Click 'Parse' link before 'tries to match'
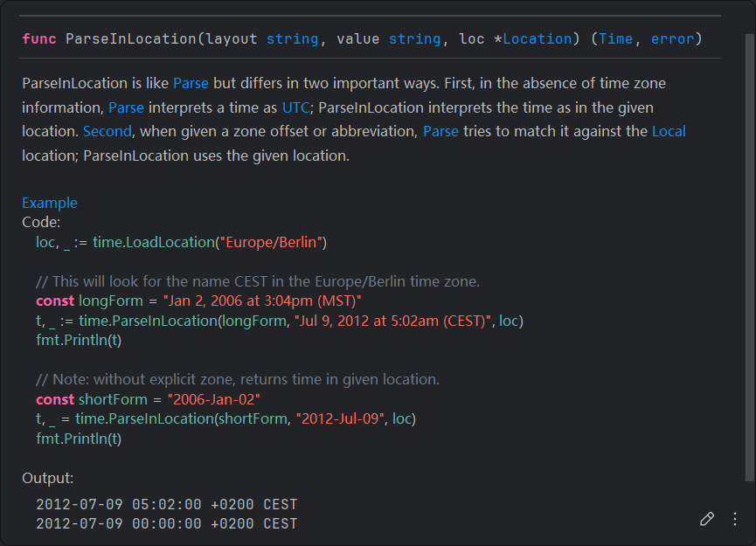Viewport: 756px width, 546px height. (440, 131)
